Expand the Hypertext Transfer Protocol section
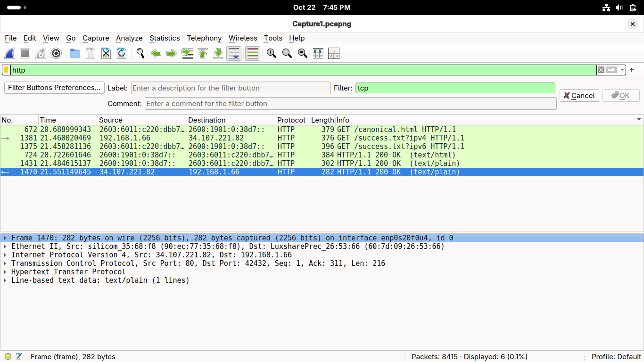The height and width of the screenshot is (362, 644). pyautogui.click(x=5, y=272)
